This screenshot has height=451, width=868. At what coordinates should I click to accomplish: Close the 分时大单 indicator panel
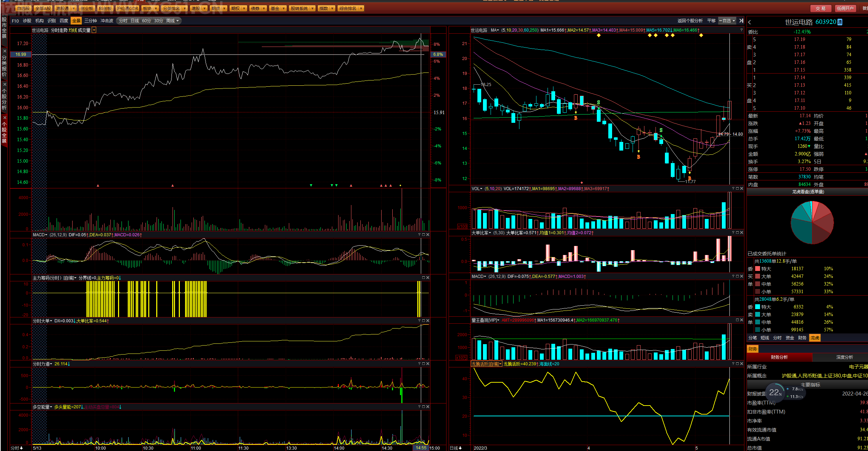click(428, 321)
